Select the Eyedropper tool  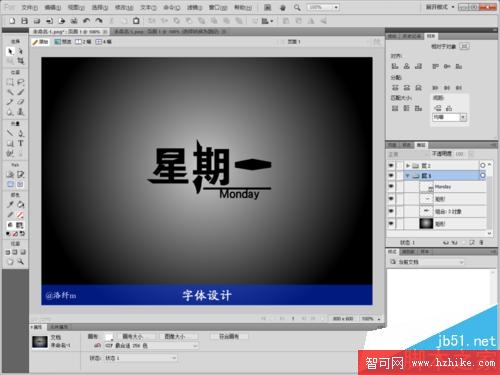10,204
